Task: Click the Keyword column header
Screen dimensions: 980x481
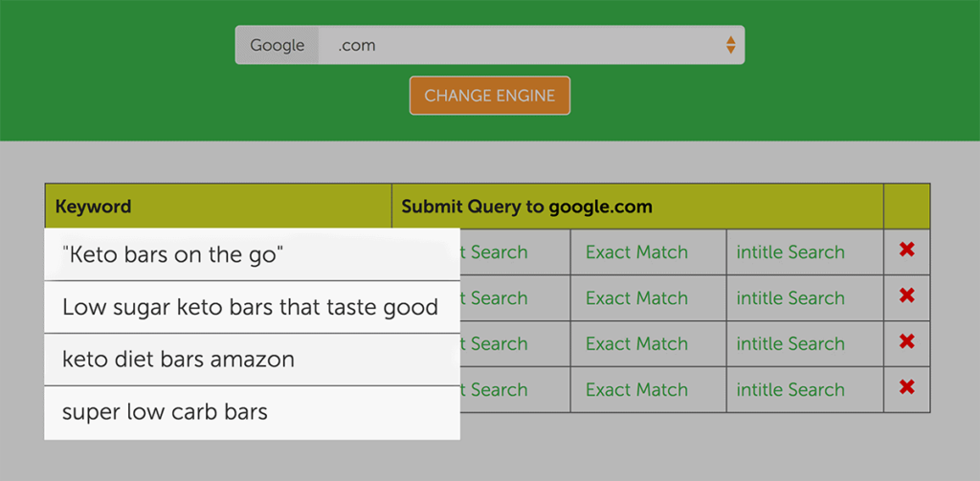Action: (x=94, y=207)
